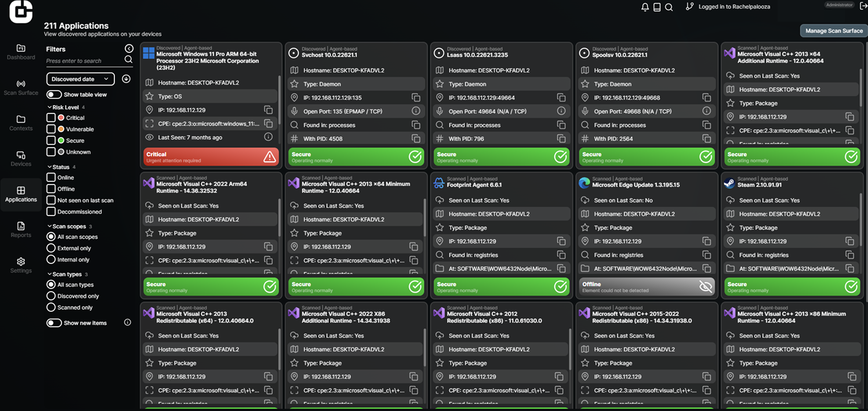This screenshot has height=411, width=868.
Task: Enable the Show table view toggle
Action: (54, 95)
